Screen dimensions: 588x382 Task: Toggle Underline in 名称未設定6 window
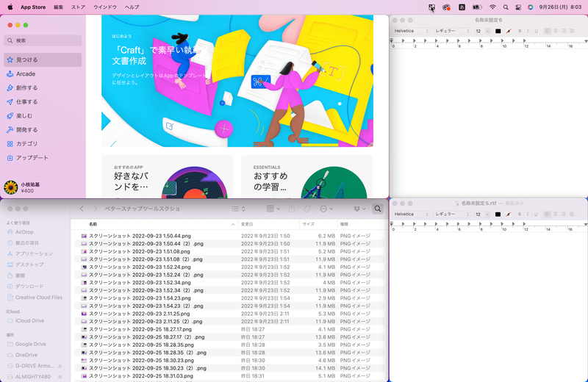tap(537, 31)
